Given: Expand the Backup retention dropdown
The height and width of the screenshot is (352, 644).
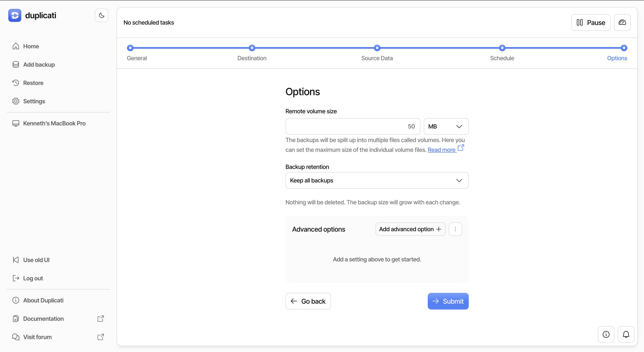Looking at the screenshot, I should pyautogui.click(x=377, y=180).
